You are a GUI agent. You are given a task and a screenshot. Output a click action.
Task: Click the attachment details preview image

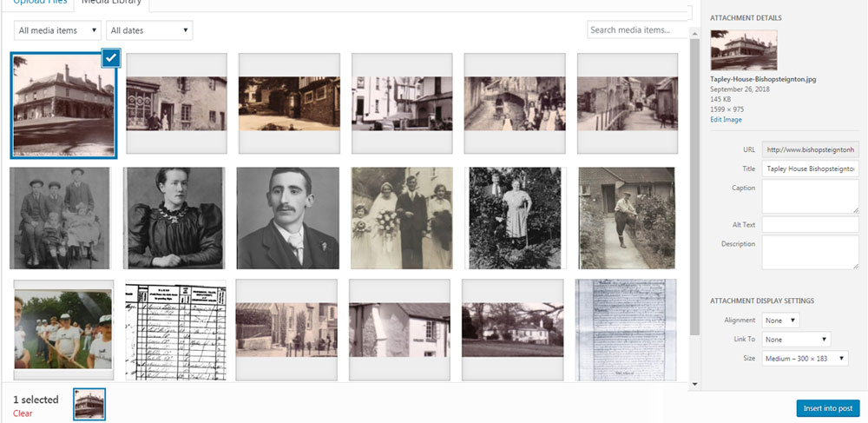[744, 50]
